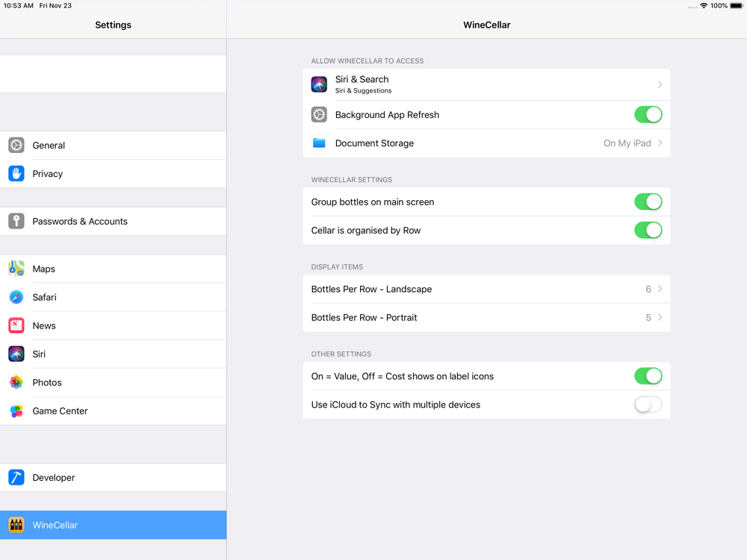Open Siri & Search settings row
The image size is (747, 560).
(x=486, y=84)
